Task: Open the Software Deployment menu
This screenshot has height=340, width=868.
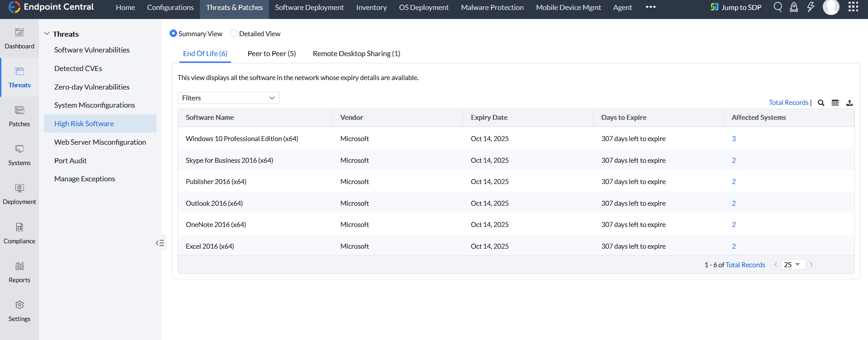Action: click(x=309, y=8)
